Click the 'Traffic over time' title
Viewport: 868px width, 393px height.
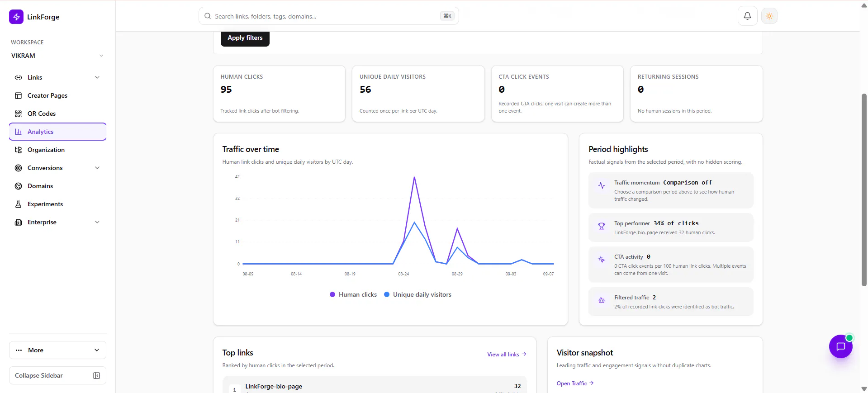point(251,149)
